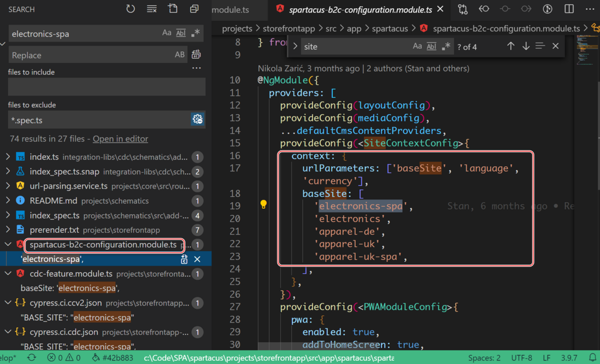600x364 pixels.
Task: Click the editor minimap
Action: pos(586,50)
